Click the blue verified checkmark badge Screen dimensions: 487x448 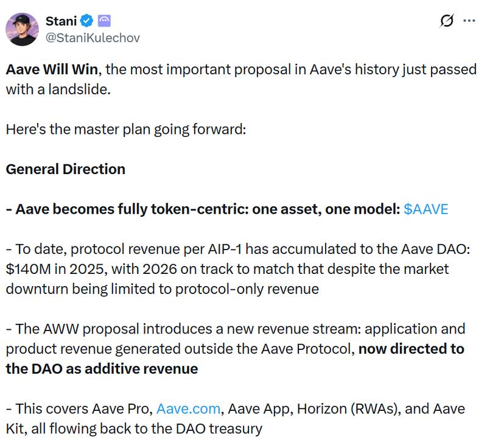coord(87,21)
